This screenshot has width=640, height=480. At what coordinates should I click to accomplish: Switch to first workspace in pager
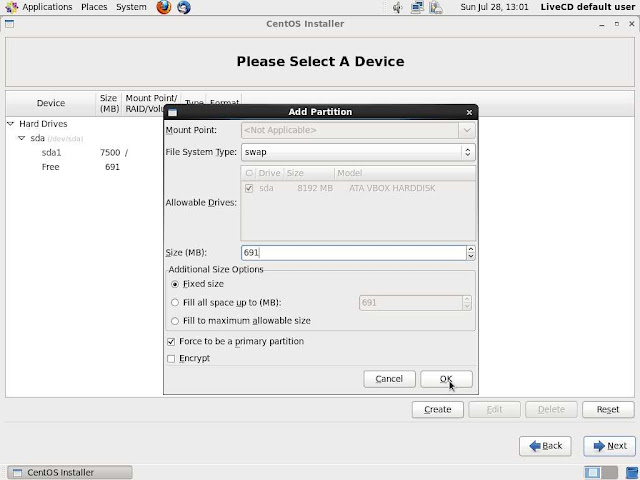592,472
